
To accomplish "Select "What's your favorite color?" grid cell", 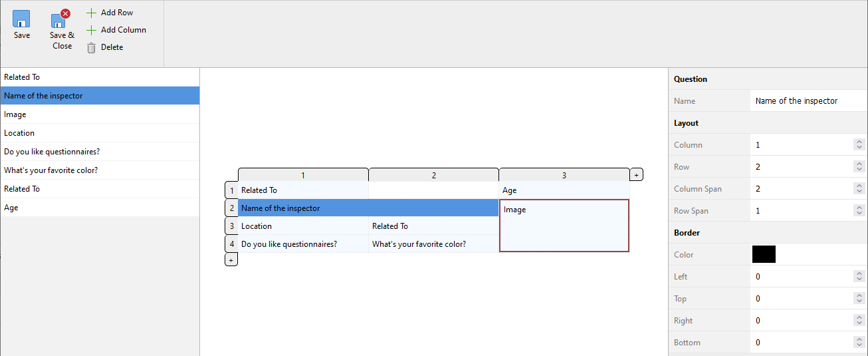I will point(433,244).
